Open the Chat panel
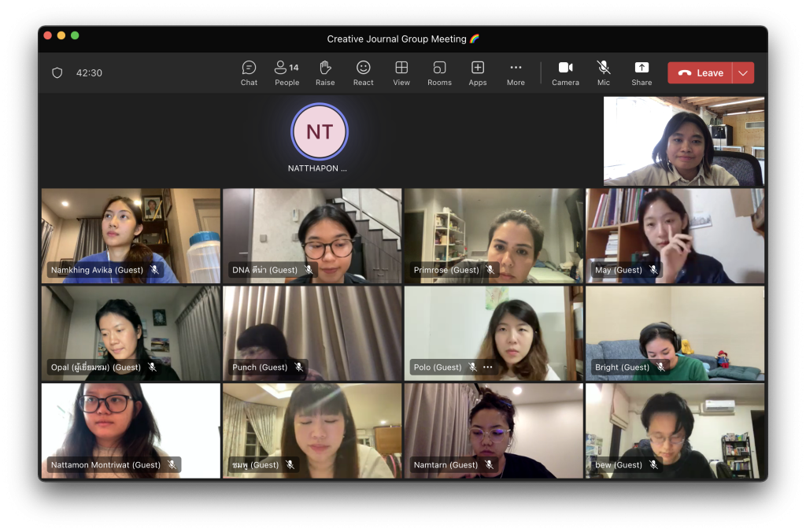 [249, 73]
